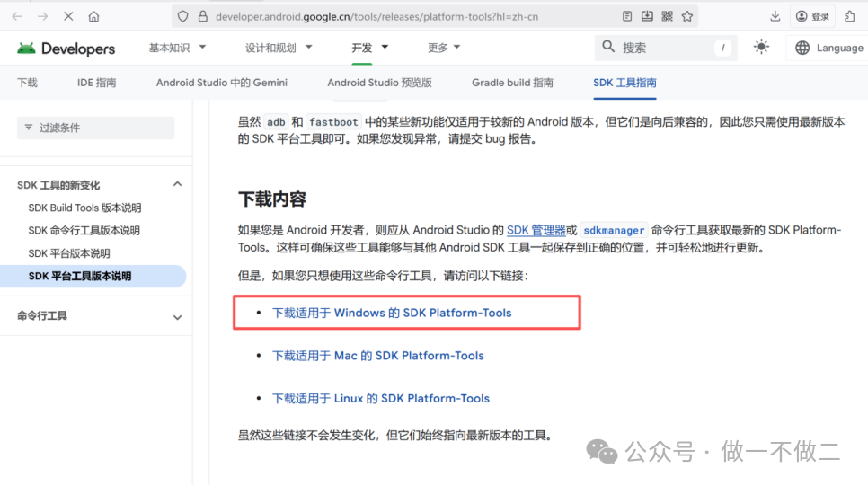
Task: Click the 登录 account button
Action: click(x=812, y=16)
